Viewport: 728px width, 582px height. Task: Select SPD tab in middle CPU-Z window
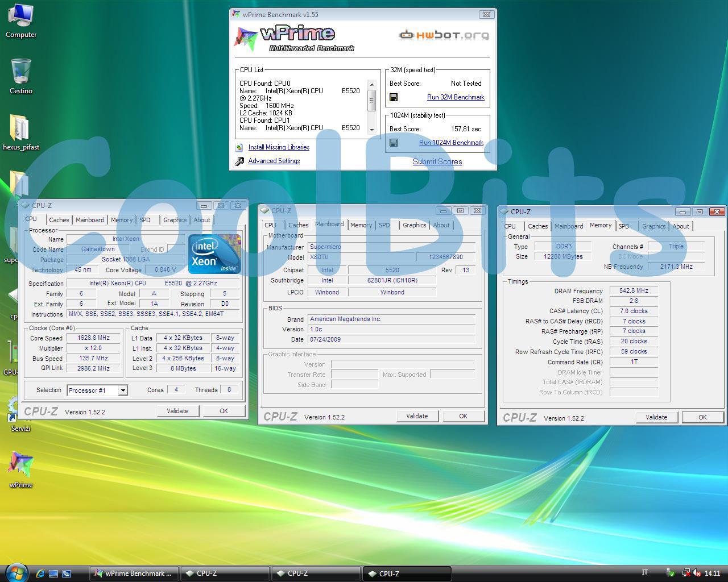(x=384, y=225)
